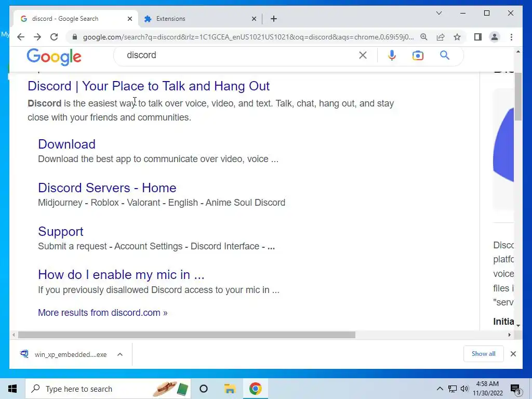Image resolution: width=532 pixels, height=399 pixels.
Task: Click the scroll left arrow
Action: pyautogui.click(x=13, y=335)
